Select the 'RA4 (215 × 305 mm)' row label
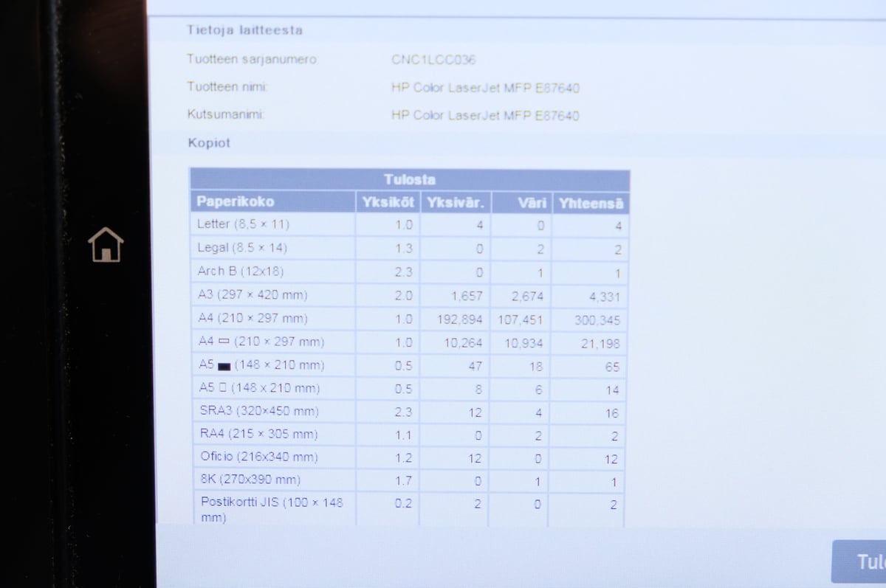Viewport: 886px width, 588px height. 258,433
